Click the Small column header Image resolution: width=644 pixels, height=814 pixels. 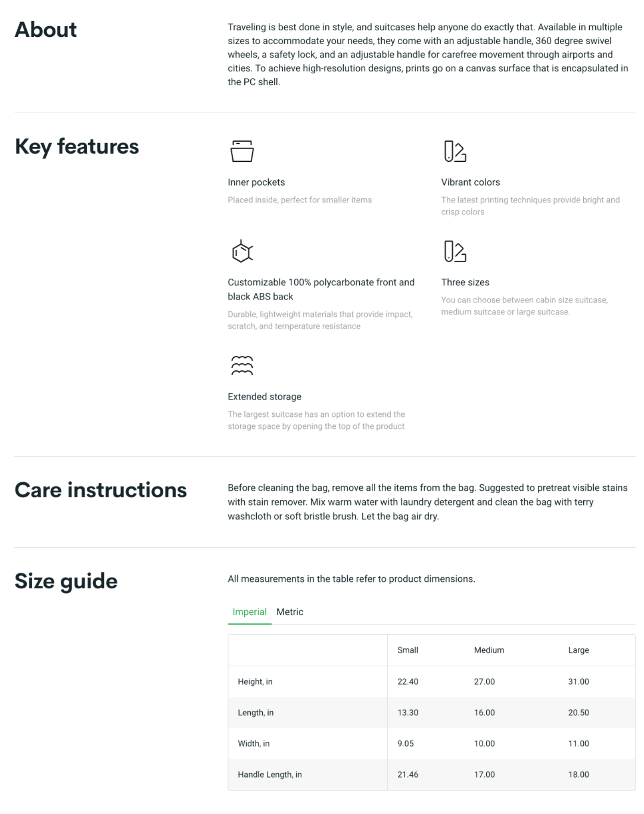pyautogui.click(x=408, y=650)
